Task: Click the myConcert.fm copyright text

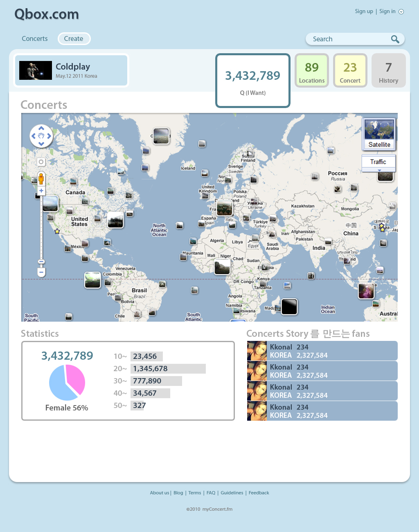Action: [209, 509]
